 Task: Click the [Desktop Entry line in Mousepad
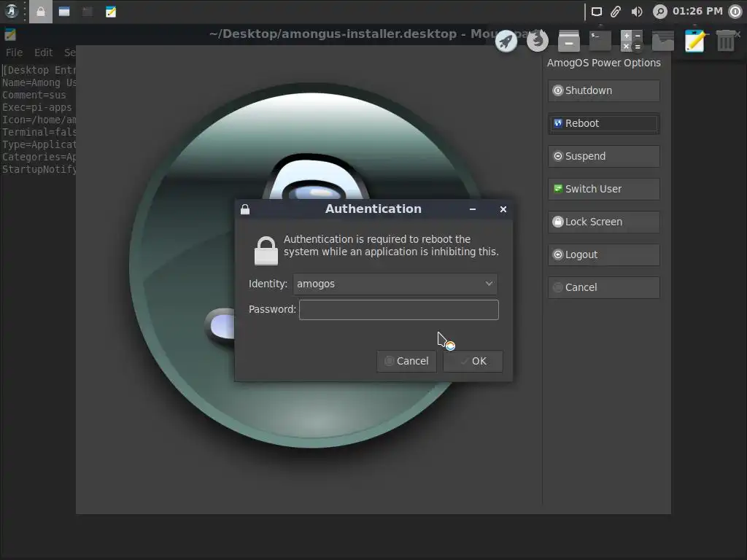[39, 70]
